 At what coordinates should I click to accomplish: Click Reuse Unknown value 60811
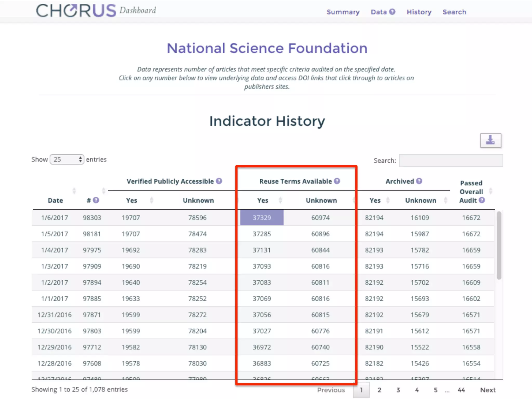(321, 282)
